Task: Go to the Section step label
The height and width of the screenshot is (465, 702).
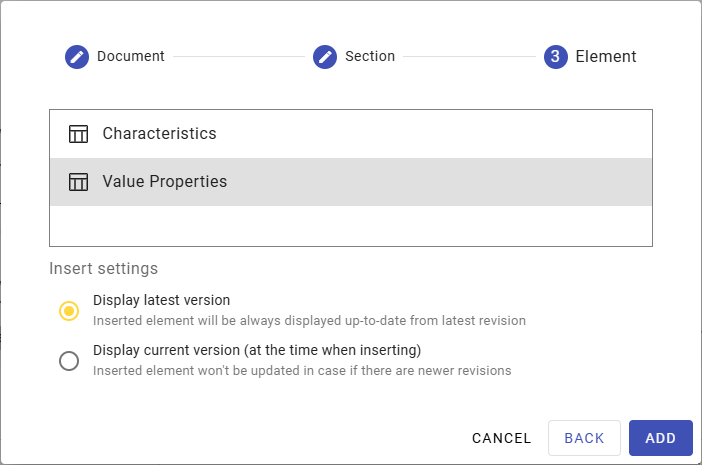Action: pyautogui.click(x=370, y=57)
